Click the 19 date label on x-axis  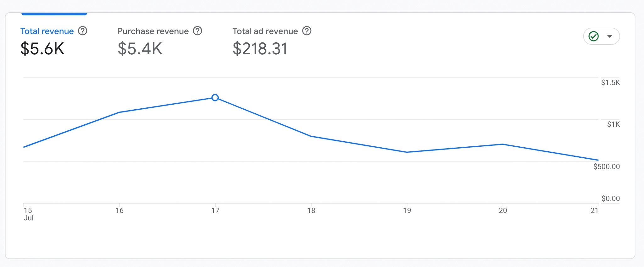[x=407, y=210]
